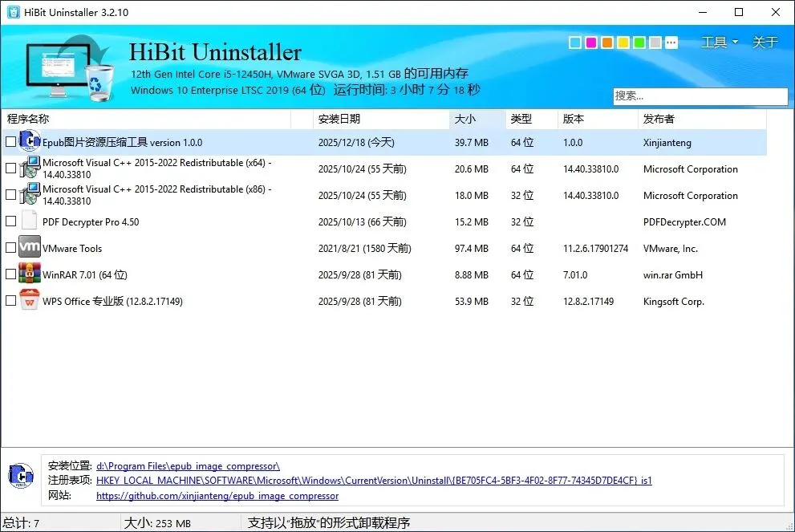
Task: Click install date 2021/8/21 (1580 天前)
Action: tap(364, 249)
